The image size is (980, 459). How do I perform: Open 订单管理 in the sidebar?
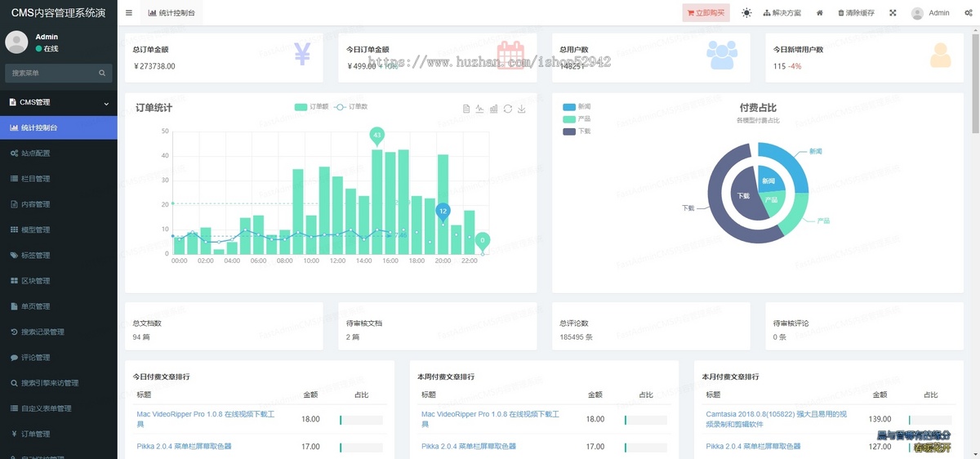(59, 434)
